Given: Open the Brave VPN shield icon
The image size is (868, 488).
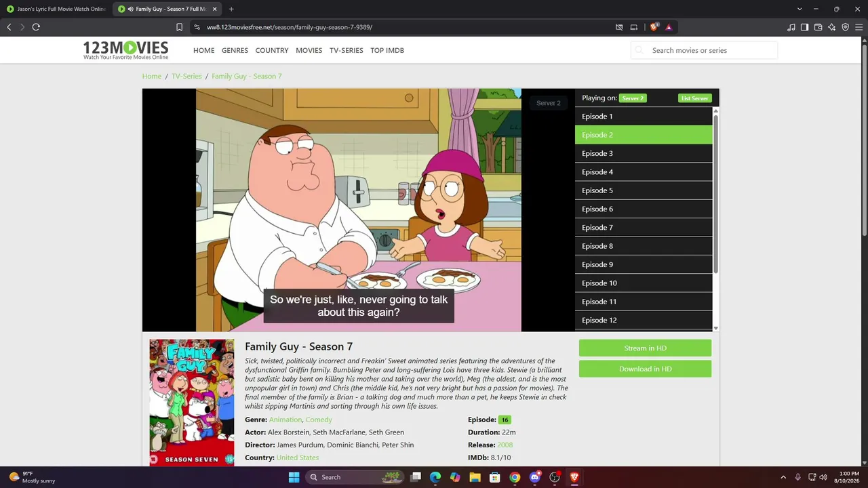Looking at the screenshot, I should (x=845, y=27).
